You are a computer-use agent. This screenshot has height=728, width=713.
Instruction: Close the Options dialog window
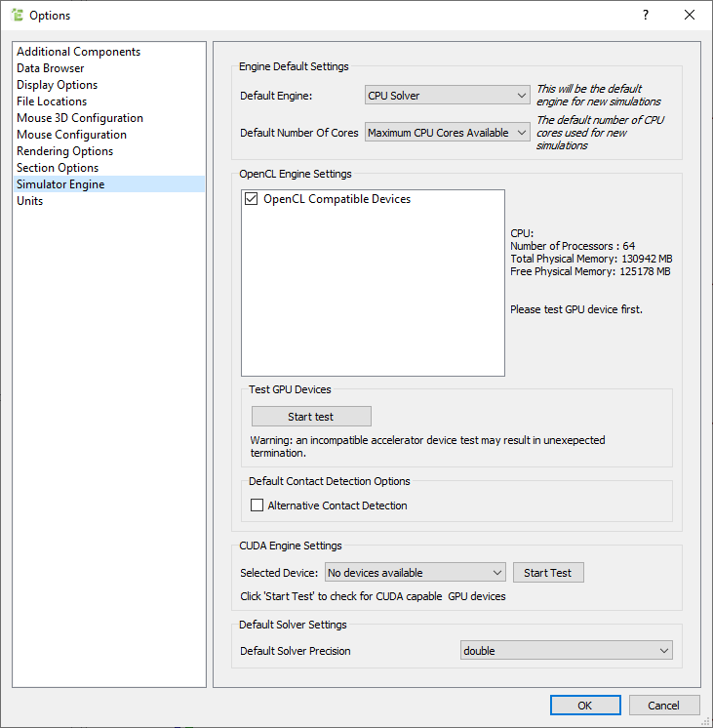pos(690,16)
